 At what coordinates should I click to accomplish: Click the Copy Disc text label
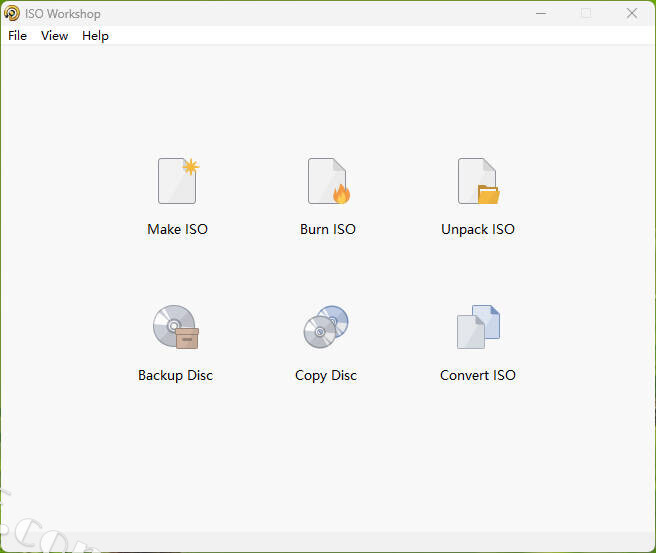click(326, 376)
